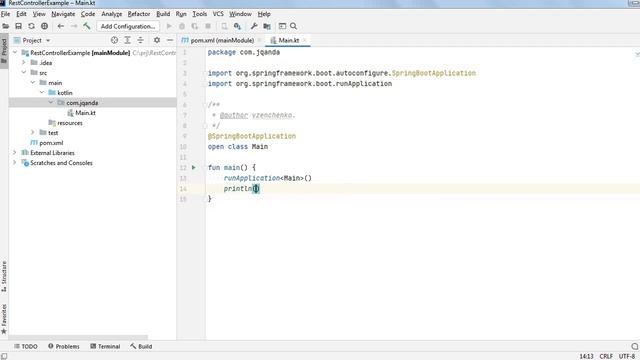Navigate Back with the left arrow icon
The width and height of the screenshot is (640, 360).
[61, 26]
